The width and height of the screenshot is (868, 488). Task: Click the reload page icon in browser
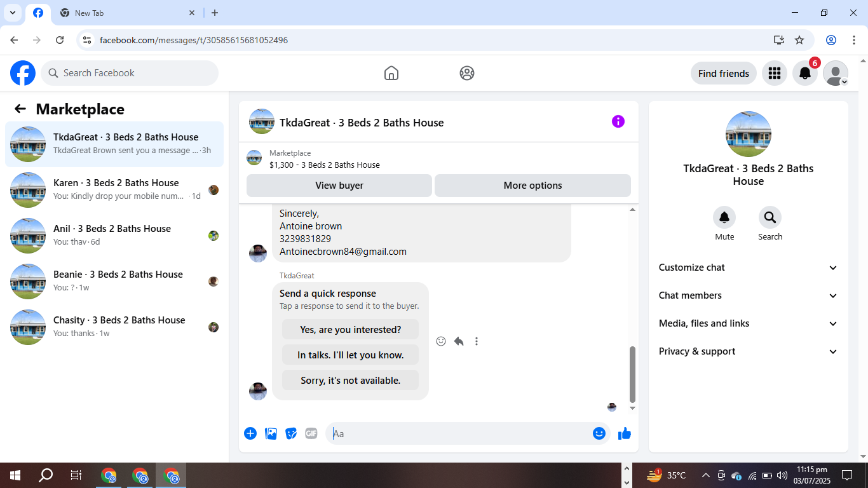[x=60, y=40]
